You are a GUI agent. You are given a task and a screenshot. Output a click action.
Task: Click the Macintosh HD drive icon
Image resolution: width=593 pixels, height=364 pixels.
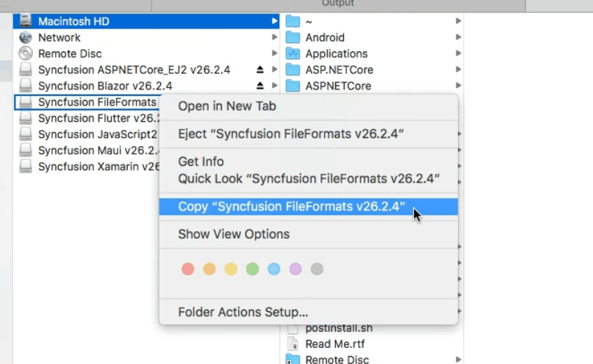pyautogui.click(x=26, y=21)
